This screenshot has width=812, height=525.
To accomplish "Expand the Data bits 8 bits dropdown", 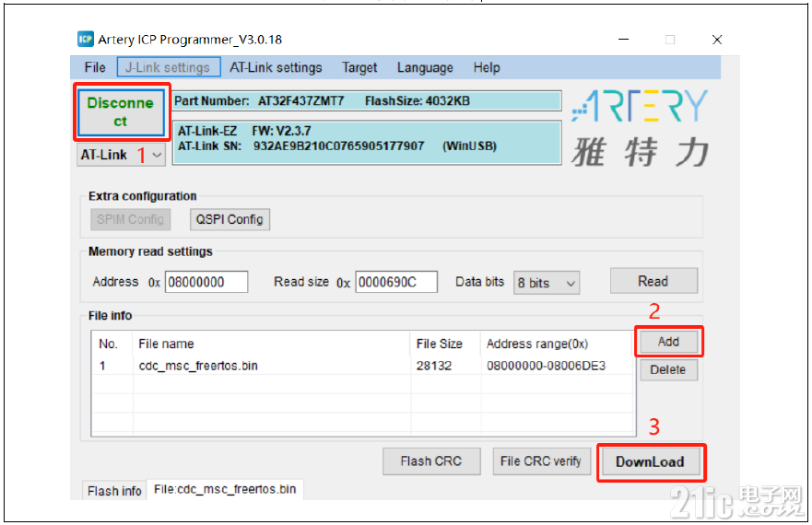I will [x=546, y=283].
